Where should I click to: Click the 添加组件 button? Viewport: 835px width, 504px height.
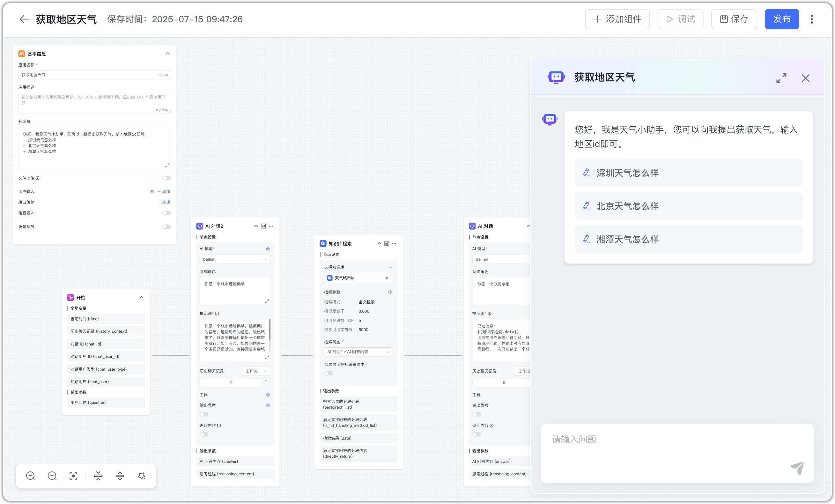coord(617,19)
